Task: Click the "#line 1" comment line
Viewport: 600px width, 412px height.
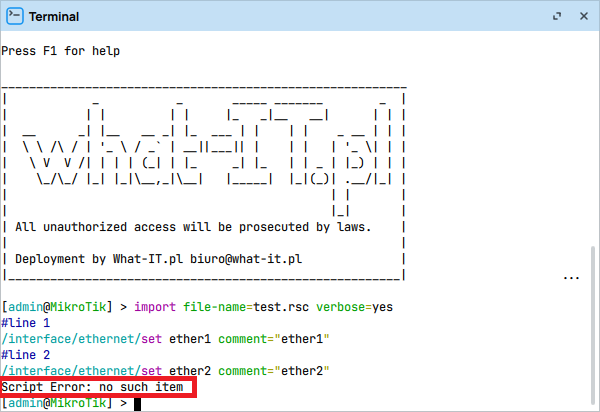Action: pyautogui.click(x=26, y=323)
